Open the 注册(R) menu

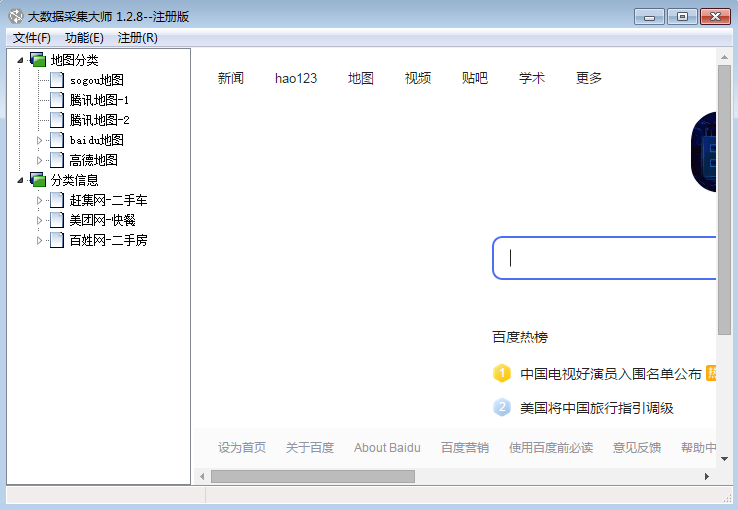coord(137,38)
